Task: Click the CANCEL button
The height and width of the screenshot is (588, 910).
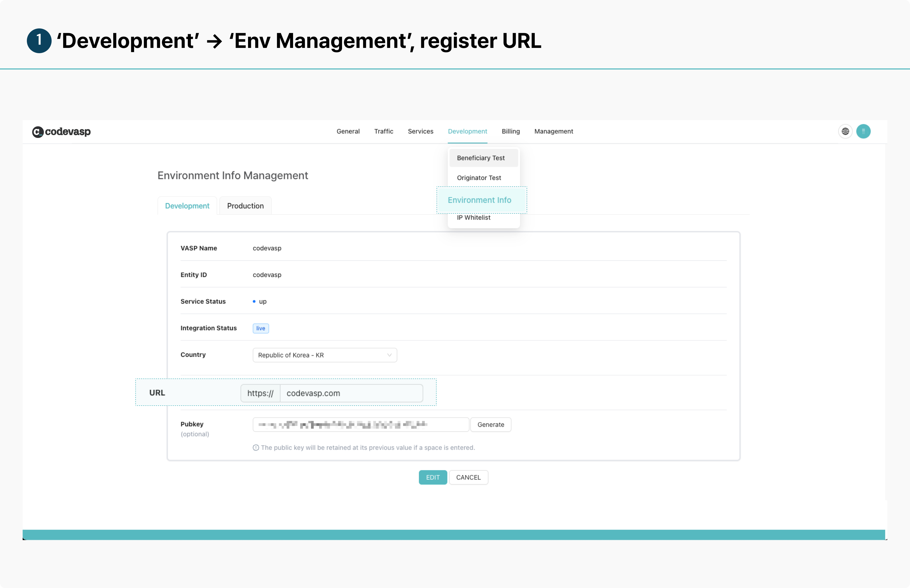Action: click(x=468, y=477)
